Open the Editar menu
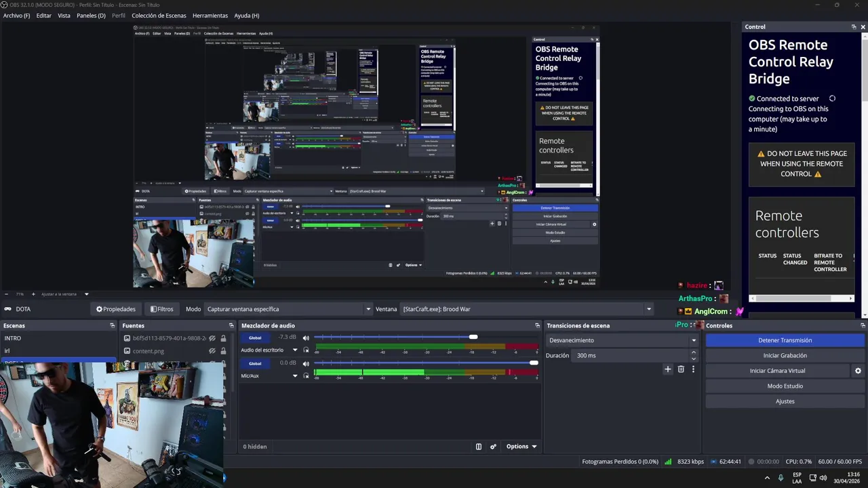The height and width of the screenshot is (488, 868). click(44, 16)
